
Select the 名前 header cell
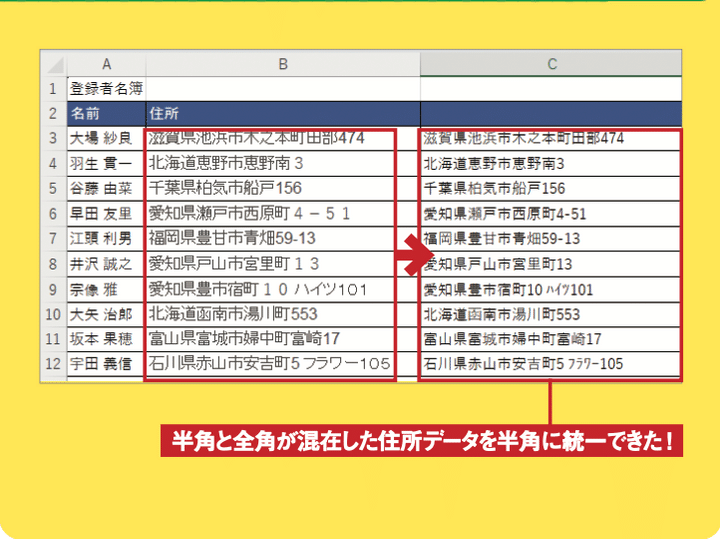click(106, 112)
